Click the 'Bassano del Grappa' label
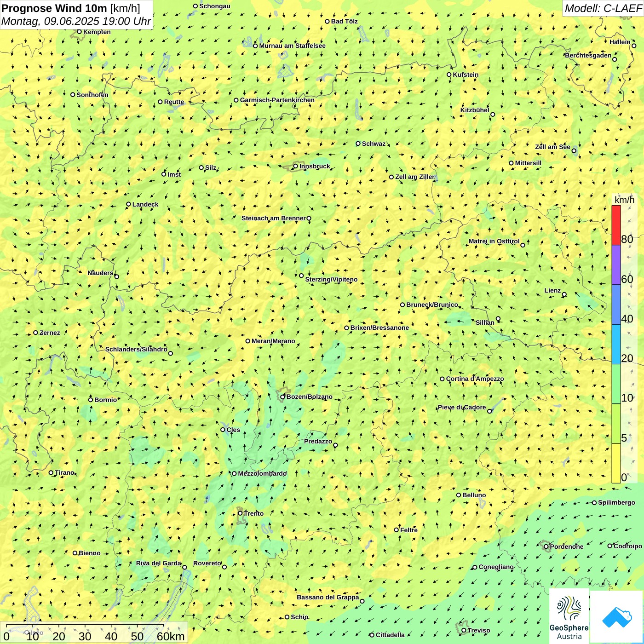Screen dimensions: 644x644 click(x=328, y=597)
